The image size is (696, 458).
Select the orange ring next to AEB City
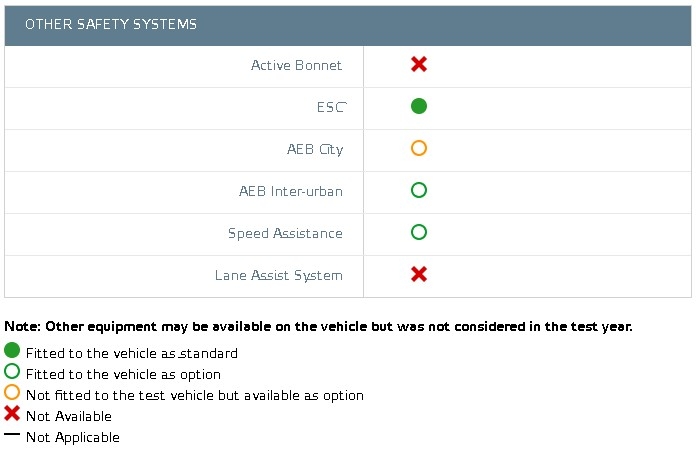419,148
